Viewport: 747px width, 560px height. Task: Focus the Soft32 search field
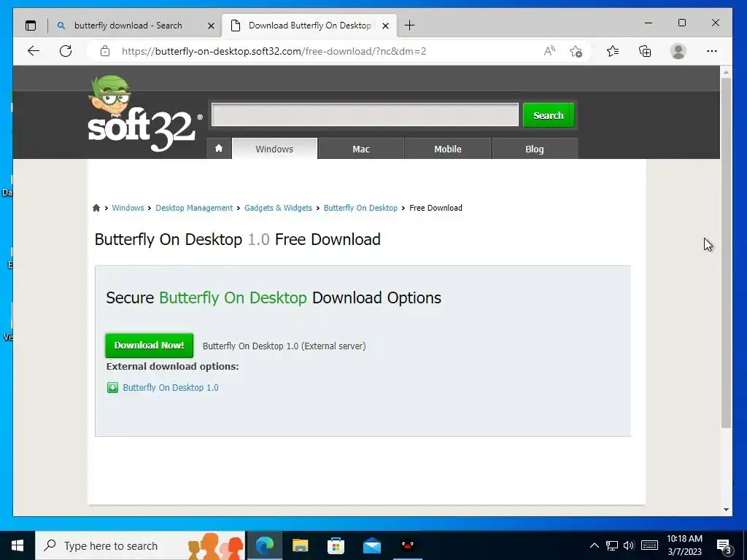365,114
